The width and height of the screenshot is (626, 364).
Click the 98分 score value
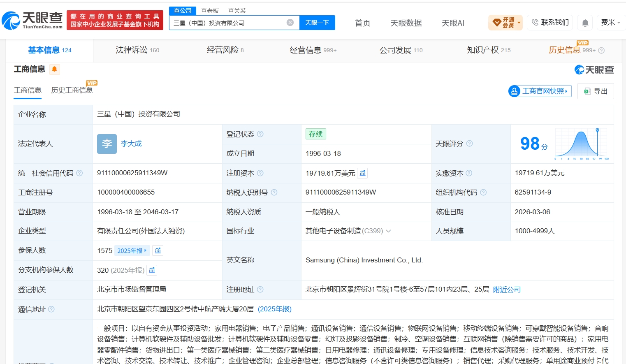[534, 144]
